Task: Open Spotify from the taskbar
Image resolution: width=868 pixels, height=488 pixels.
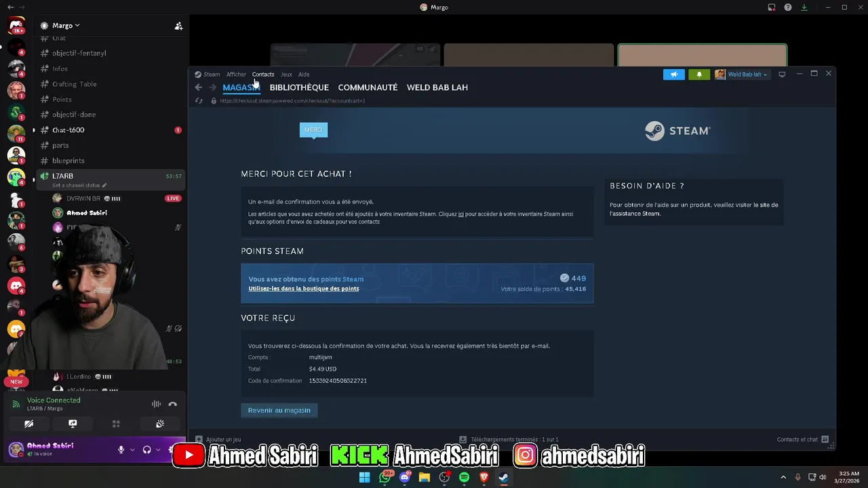Action: tap(464, 477)
